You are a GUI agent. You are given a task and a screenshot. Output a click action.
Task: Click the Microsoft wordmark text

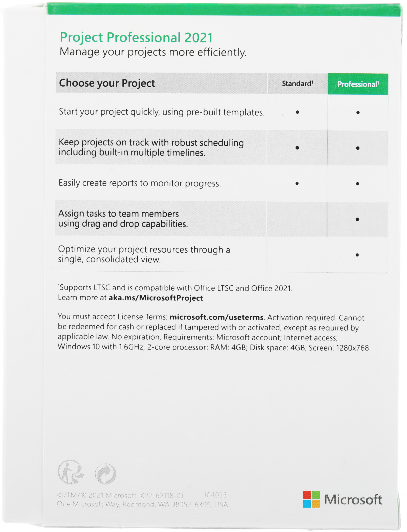(x=353, y=500)
